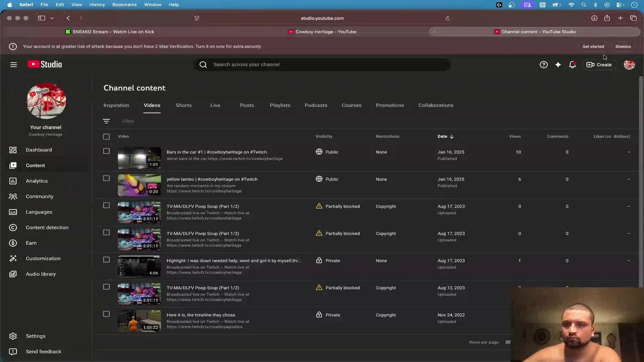The height and width of the screenshot is (362, 644).
Task: Open the Here it is, the timeline title
Action: point(201,315)
